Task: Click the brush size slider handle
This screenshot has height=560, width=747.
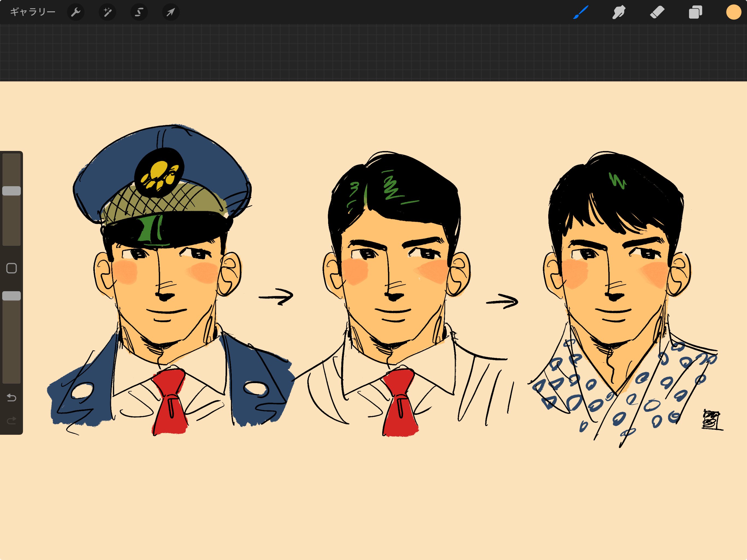Action: (11, 191)
